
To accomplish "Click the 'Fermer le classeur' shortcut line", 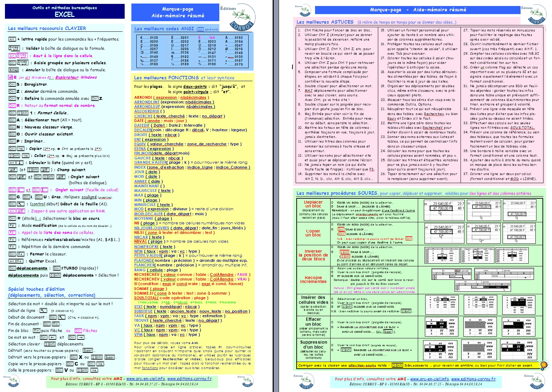I will pyautogui.click(x=37, y=254).
